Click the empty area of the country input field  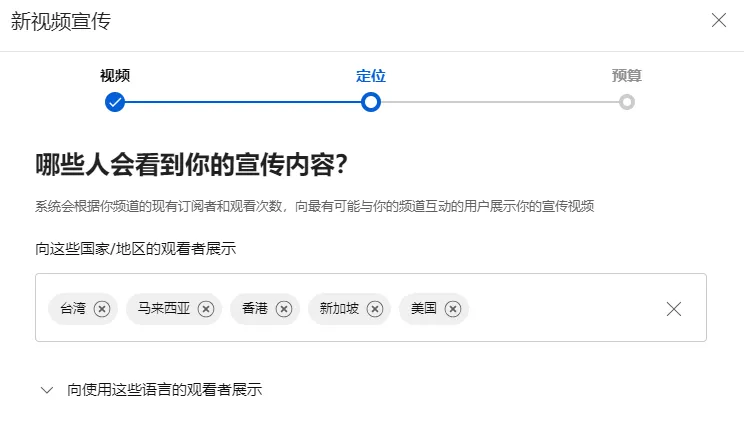click(x=565, y=308)
